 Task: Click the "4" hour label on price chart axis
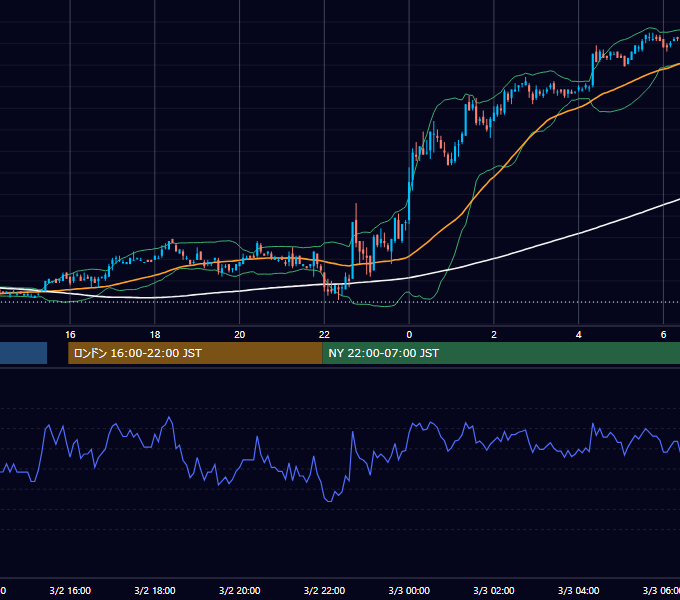(579, 335)
